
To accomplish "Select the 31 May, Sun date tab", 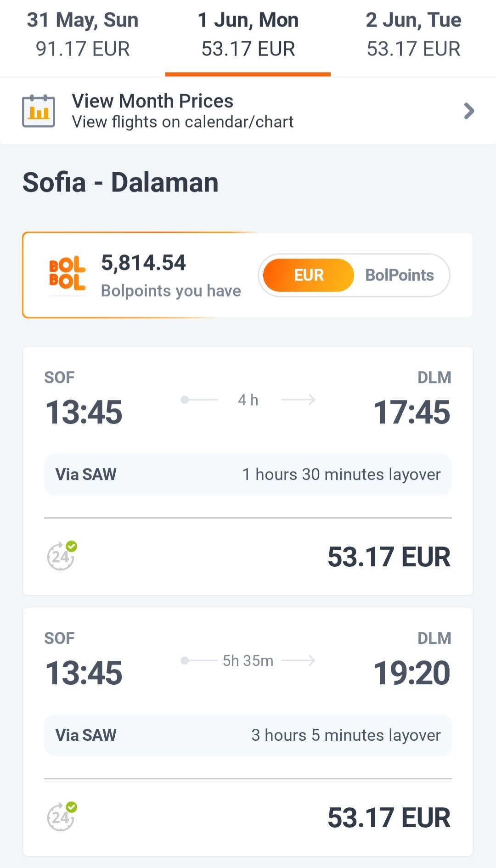I will coord(83,34).
